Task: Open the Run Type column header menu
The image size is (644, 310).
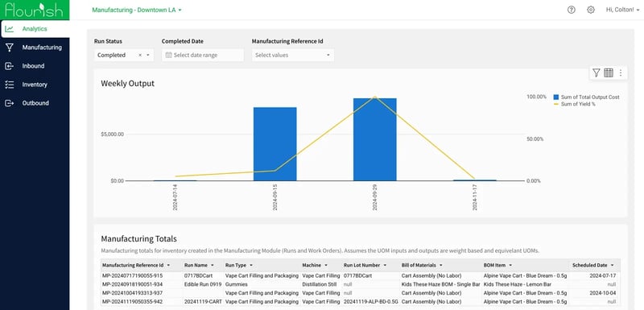Action: coord(251,265)
